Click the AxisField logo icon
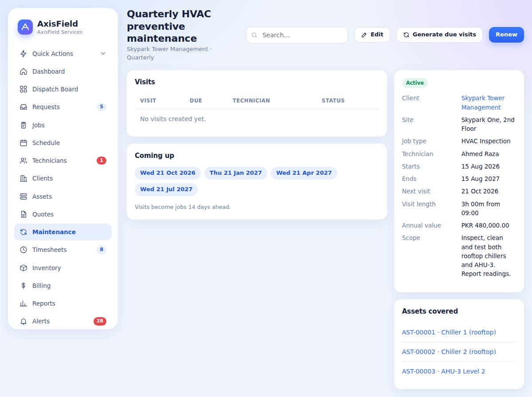 tap(25, 27)
